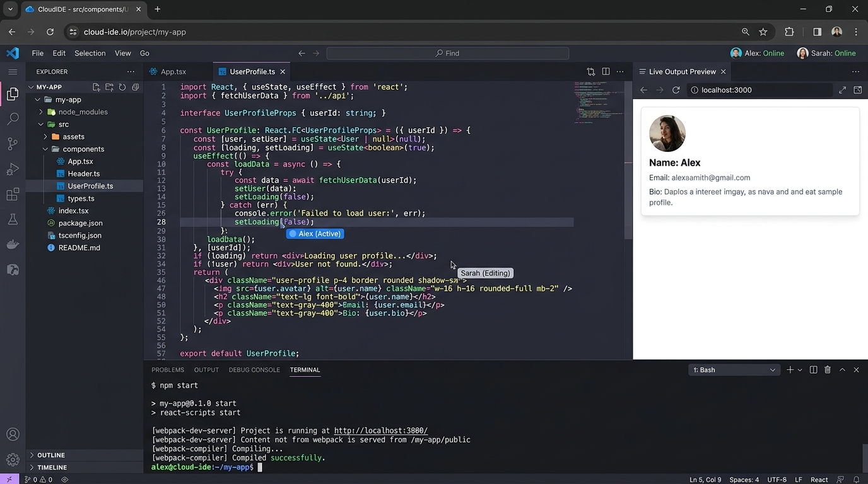Open notifications bell in status bar
Viewport: 868px width, 484px height.
pyautogui.click(x=856, y=480)
